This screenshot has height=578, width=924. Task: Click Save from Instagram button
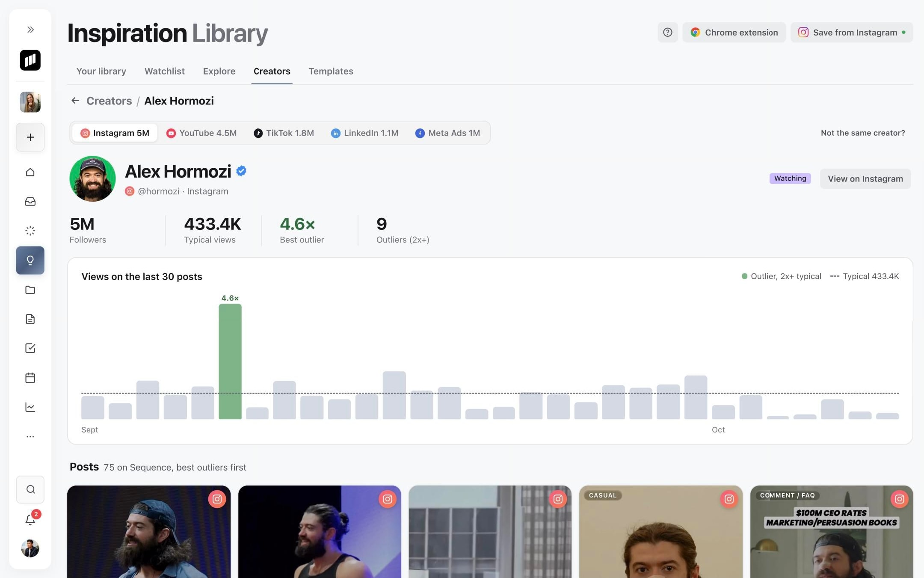point(852,33)
